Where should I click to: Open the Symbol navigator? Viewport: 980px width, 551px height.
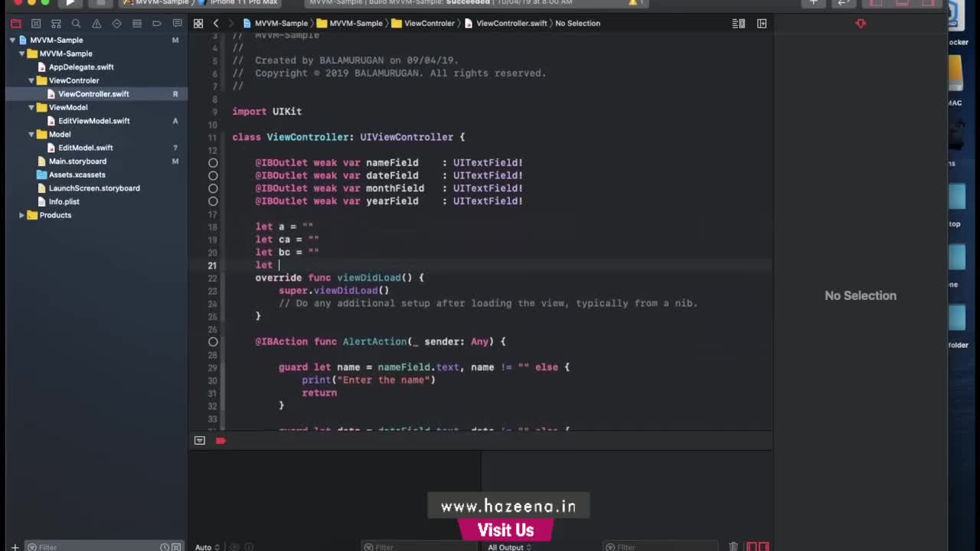[x=56, y=24]
